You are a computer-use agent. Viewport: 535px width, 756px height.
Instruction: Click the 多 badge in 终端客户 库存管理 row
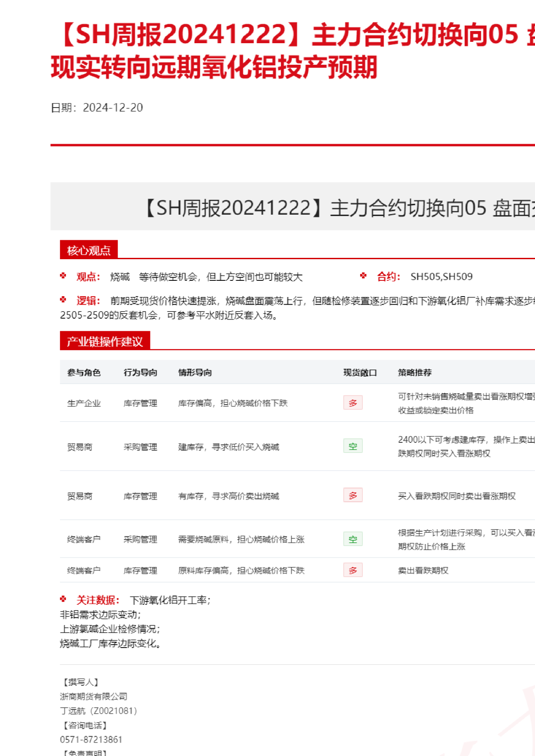353,570
